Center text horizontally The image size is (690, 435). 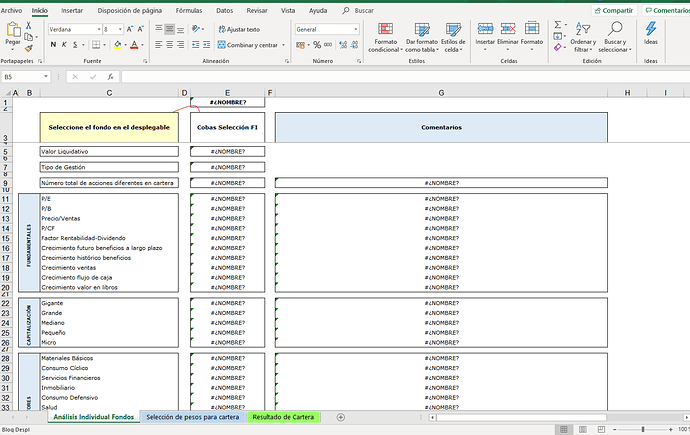click(169, 44)
